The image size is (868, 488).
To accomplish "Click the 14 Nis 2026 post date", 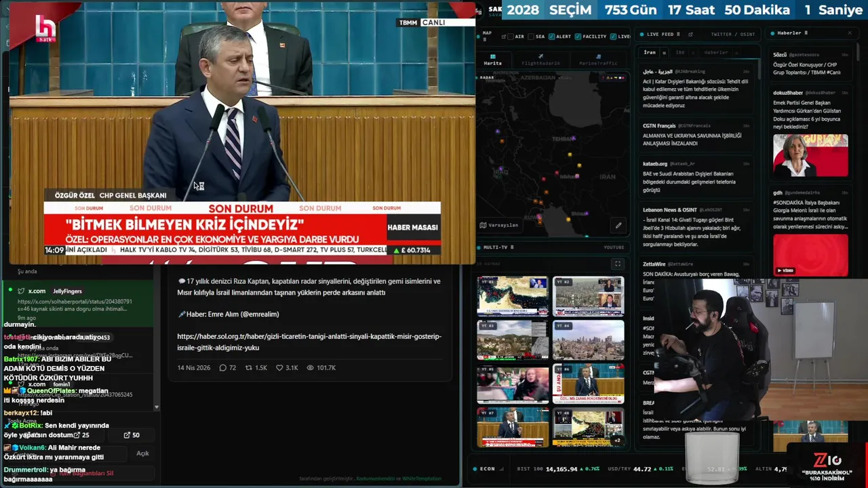I will pyautogui.click(x=194, y=367).
